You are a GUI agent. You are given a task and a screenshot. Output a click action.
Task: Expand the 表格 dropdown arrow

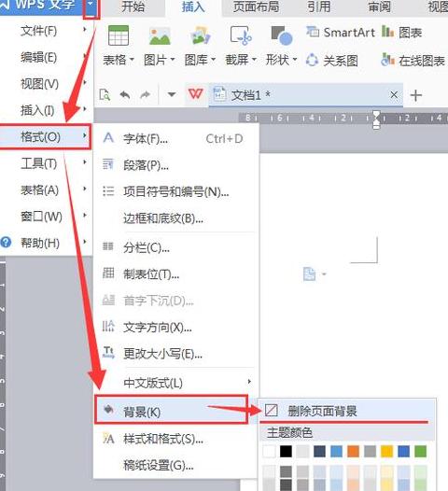(x=133, y=59)
